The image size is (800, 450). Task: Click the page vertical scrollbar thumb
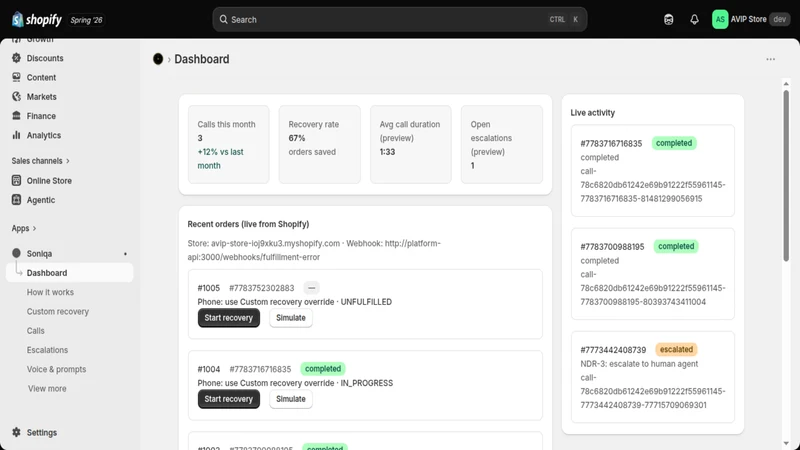pyautogui.click(x=786, y=176)
